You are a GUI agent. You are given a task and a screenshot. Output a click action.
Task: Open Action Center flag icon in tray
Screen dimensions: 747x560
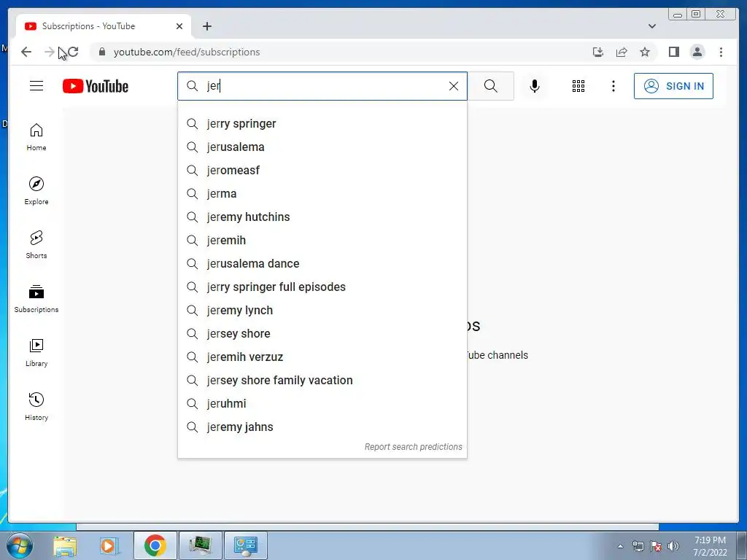tap(656, 546)
